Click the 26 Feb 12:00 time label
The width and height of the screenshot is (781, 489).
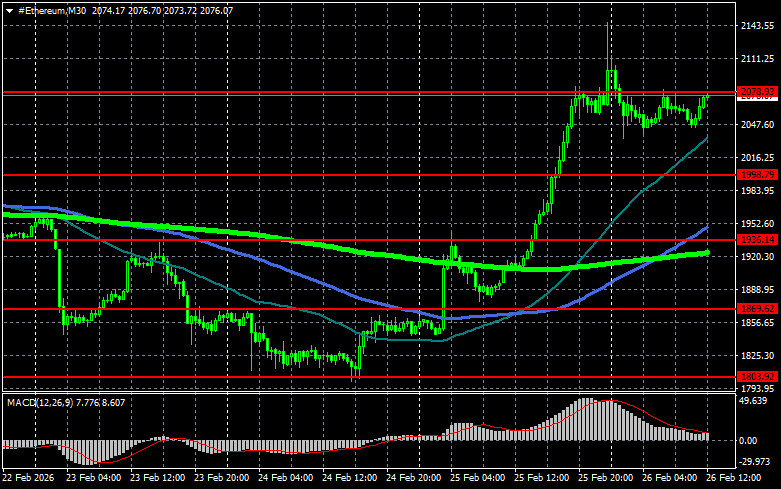[x=733, y=478]
